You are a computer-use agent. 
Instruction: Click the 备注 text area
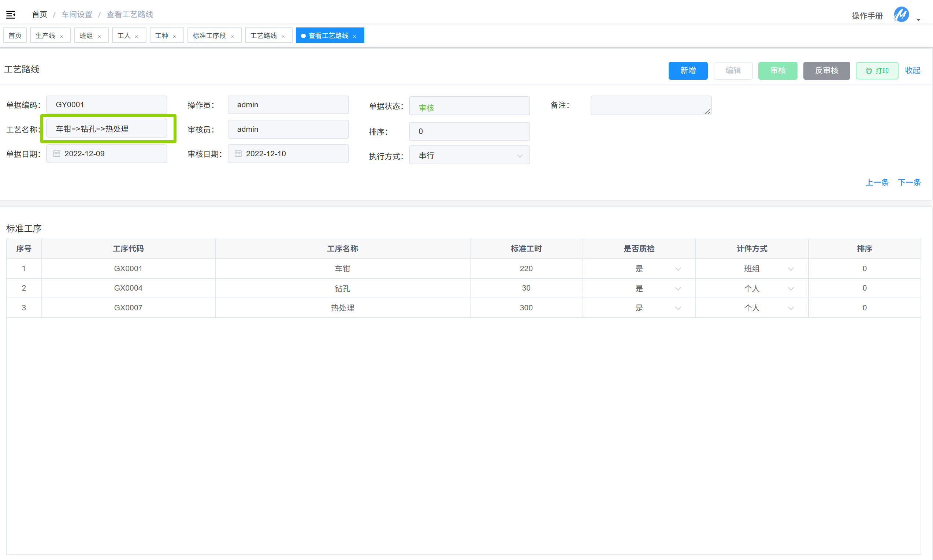pos(651,105)
